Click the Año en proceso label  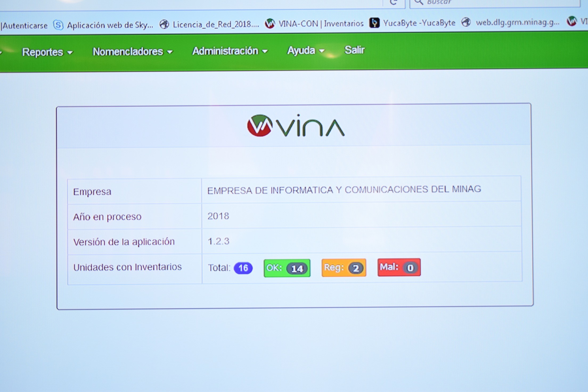[x=107, y=217]
